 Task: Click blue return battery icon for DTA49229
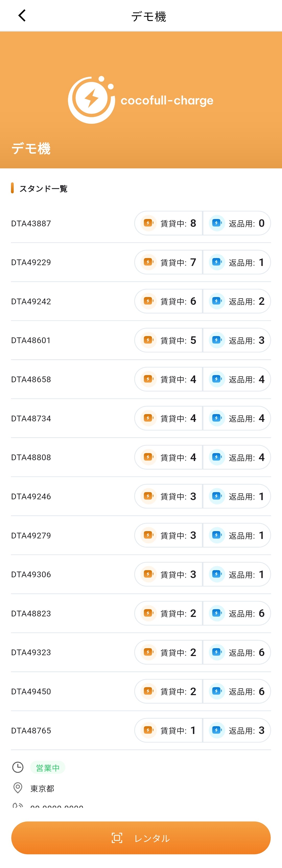217,262
